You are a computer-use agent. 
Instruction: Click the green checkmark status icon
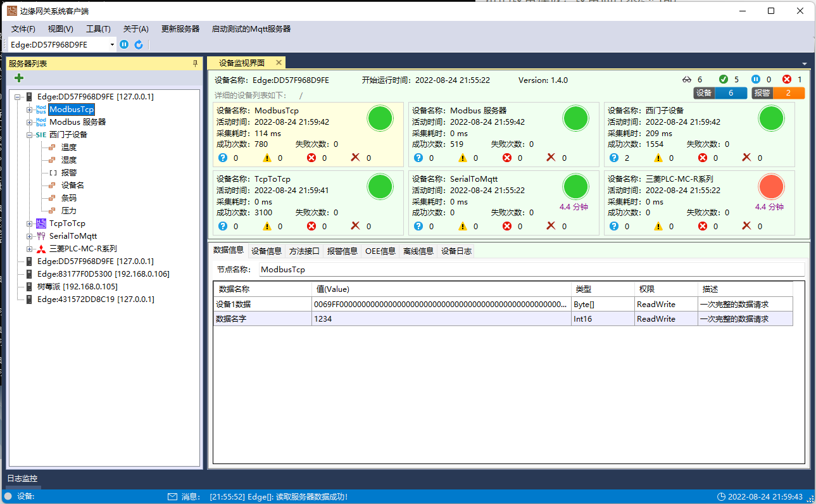point(724,79)
